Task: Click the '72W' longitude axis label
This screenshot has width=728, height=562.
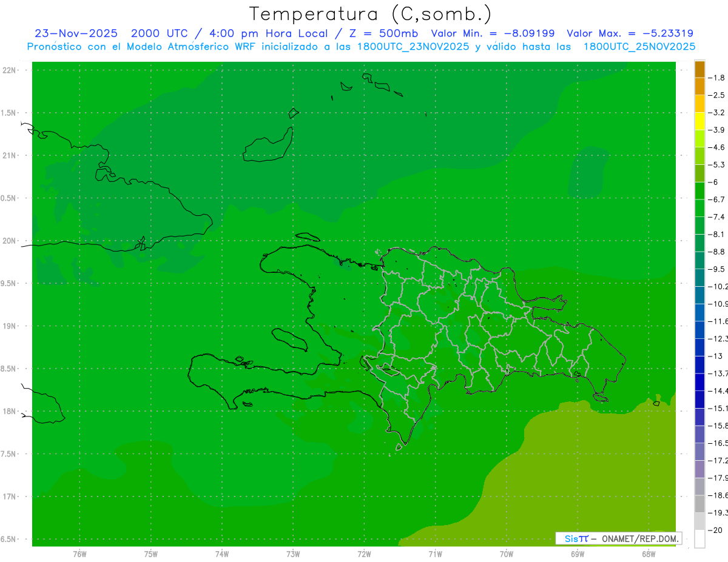Action: coord(364,554)
